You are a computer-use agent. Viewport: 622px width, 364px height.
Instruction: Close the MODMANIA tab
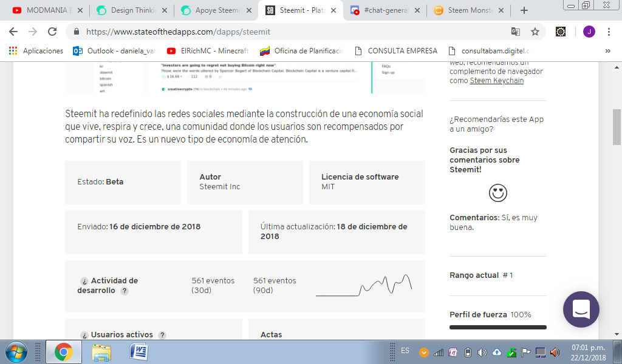point(80,10)
